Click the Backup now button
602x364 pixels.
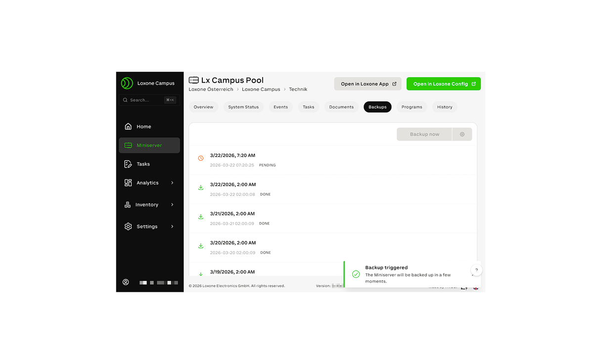[424, 135]
